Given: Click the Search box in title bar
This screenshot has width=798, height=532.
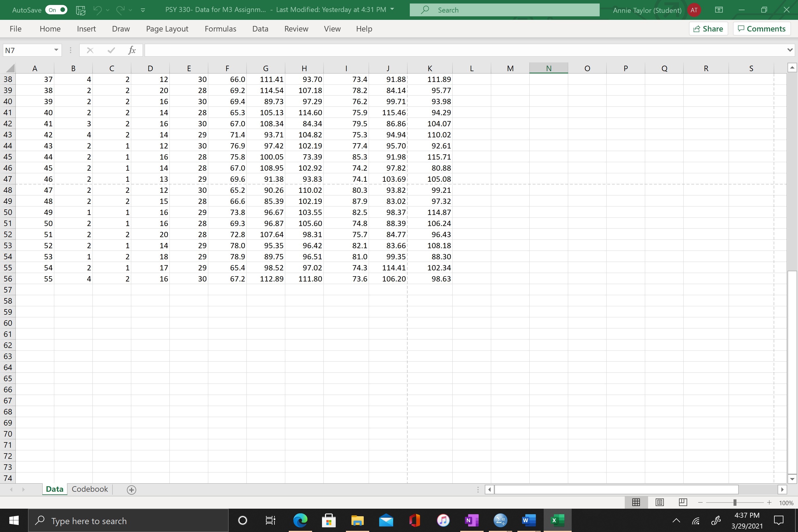Looking at the screenshot, I should (x=504, y=10).
